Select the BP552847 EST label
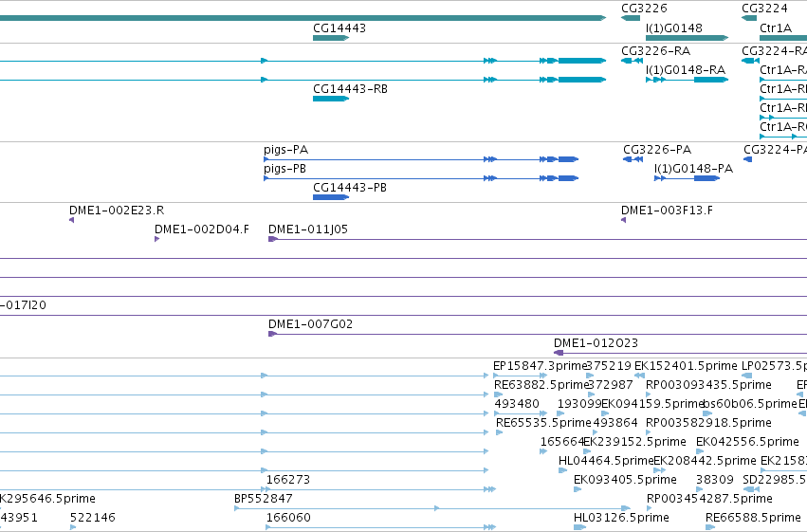807x532 pixels. click(263, 499)
